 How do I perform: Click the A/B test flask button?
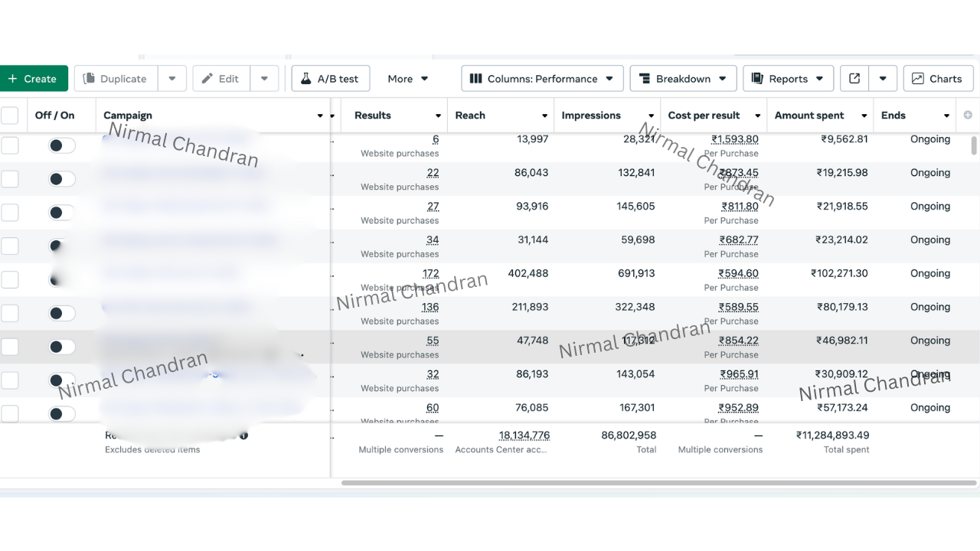tap(330, 79)
